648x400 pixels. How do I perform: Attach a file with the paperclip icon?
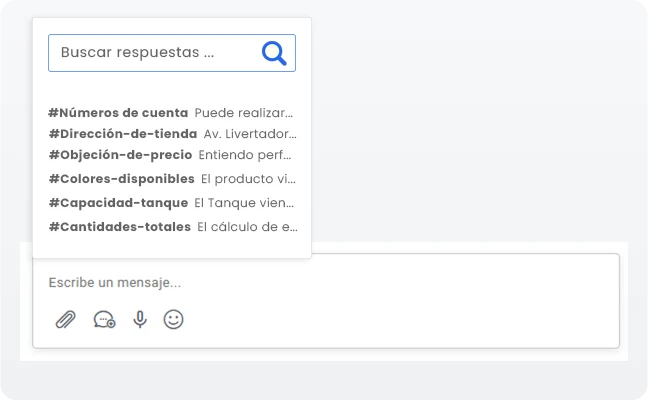coord(66,319)
